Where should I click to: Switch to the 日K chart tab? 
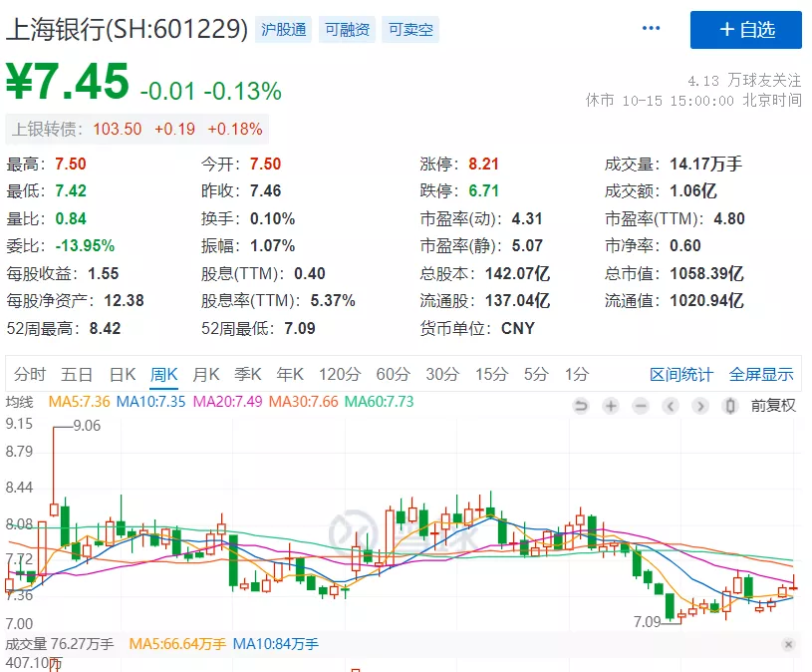click(123, 374)
